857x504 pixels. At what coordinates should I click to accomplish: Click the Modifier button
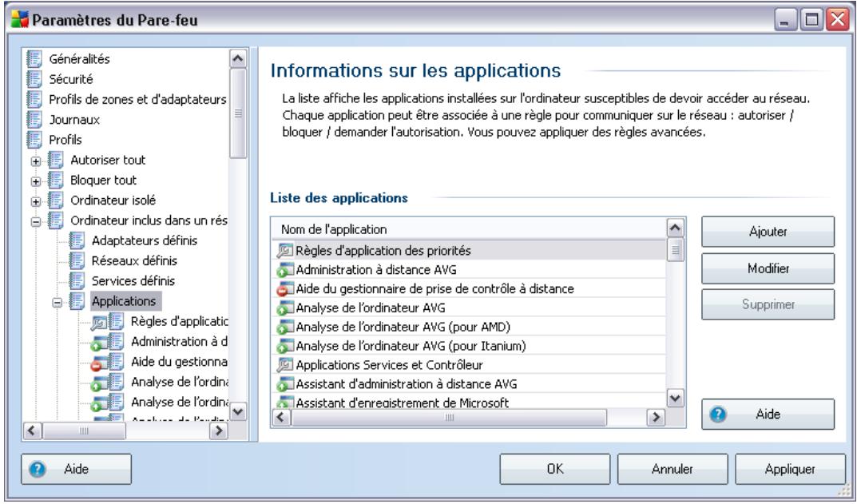tap(768, 268)
